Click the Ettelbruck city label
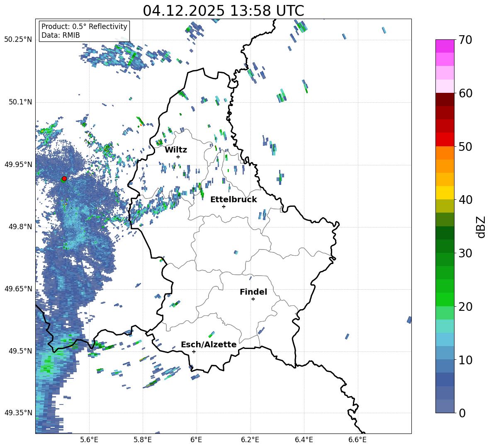Viewport: 491px width, 448px height. pyautogui.click(x=233, y=199)
